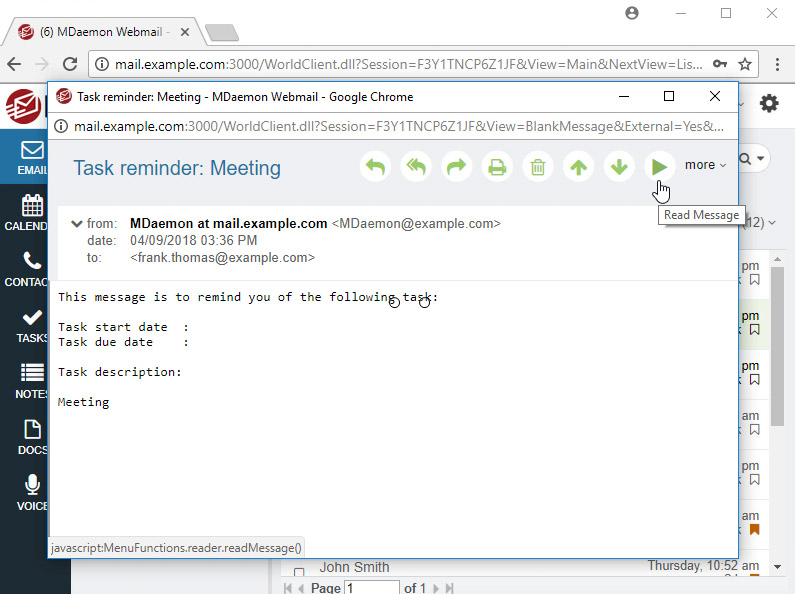Close the Task reminder popup window
The image size is (795, 594).
[715, 96]
